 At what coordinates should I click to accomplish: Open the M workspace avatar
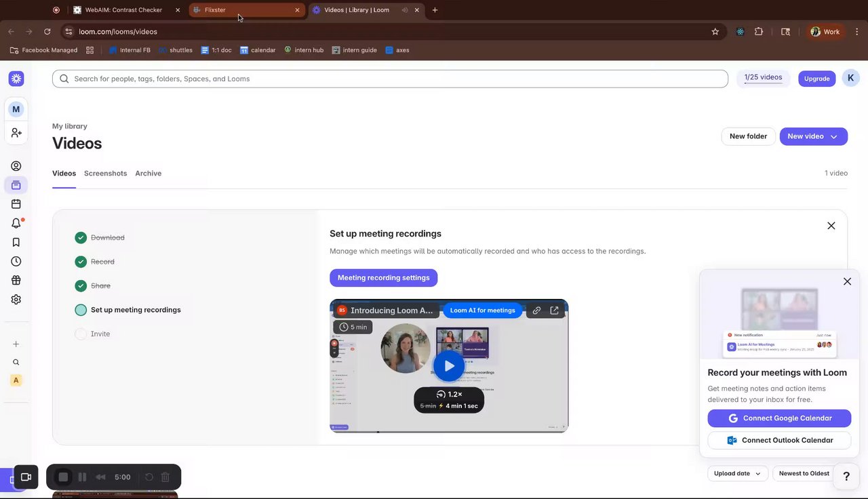tap(16, 109)
